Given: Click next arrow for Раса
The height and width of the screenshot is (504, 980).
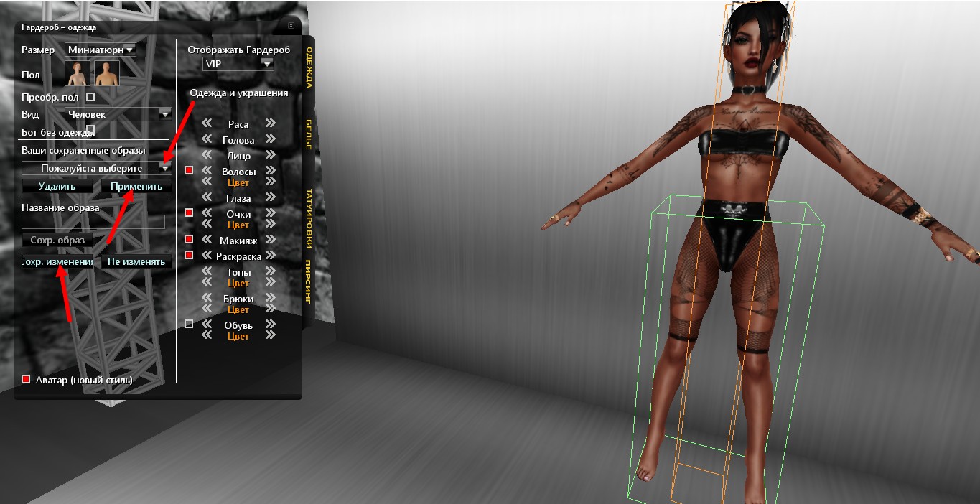Looking at the screenshot, I should click(271, 123).
